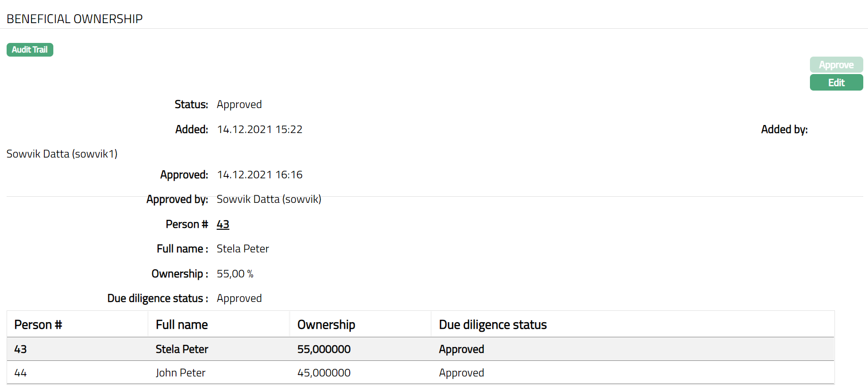Viewport: 868px width, 392px height.
Task: Click the approved date 14.12.2021 16:16
Action: click(260, 175)
